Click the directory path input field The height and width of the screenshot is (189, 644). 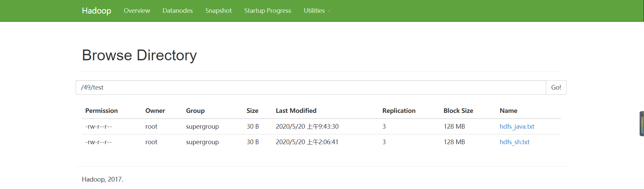point(311,88)
